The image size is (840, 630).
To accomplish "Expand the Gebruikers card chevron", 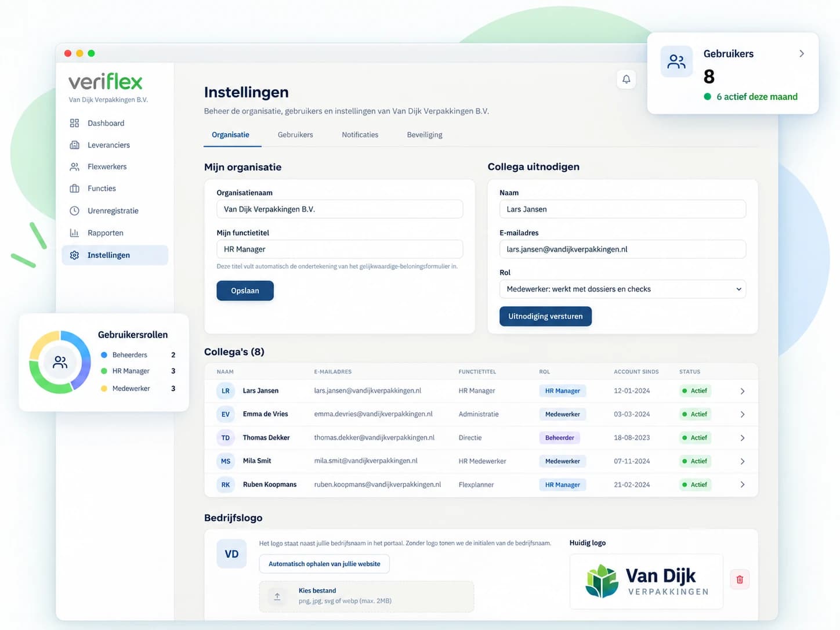I will pos(802,53).
